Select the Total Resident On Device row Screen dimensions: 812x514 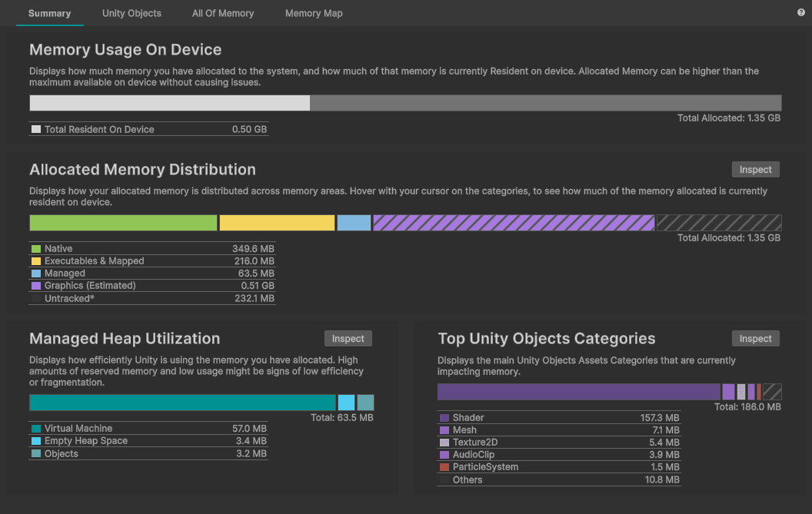(x=149, y=130)
